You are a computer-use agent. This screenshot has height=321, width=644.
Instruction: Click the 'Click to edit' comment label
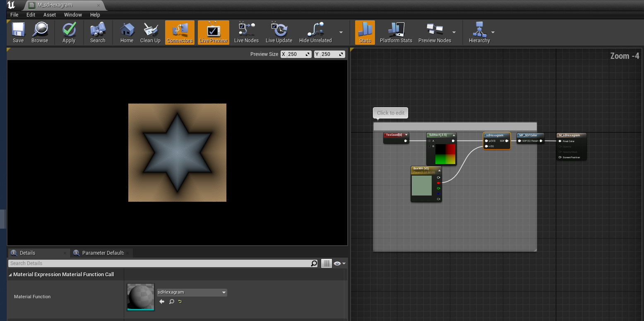tap(390, 113)
